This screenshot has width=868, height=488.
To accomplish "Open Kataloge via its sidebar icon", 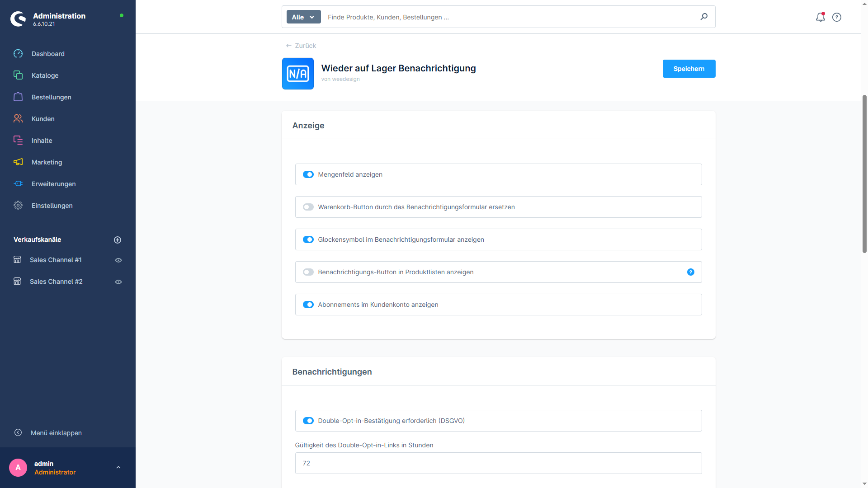I will pos(18,75).
